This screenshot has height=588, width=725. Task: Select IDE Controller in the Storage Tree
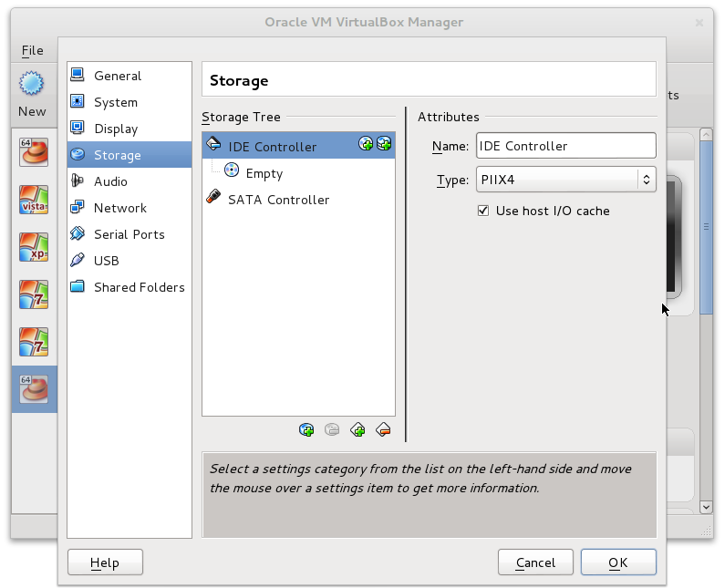(272, 147)
